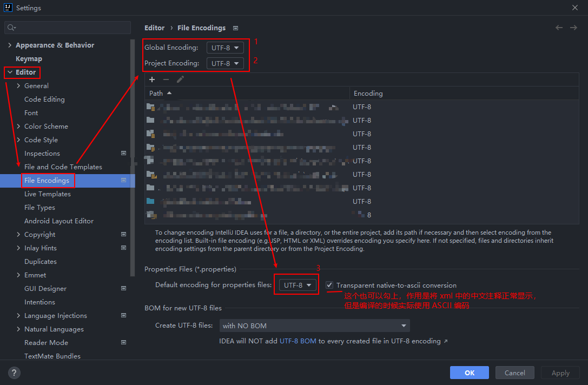Screen dimensions: 588x385
Task: Expand the General node
Action: pos(18,86)
